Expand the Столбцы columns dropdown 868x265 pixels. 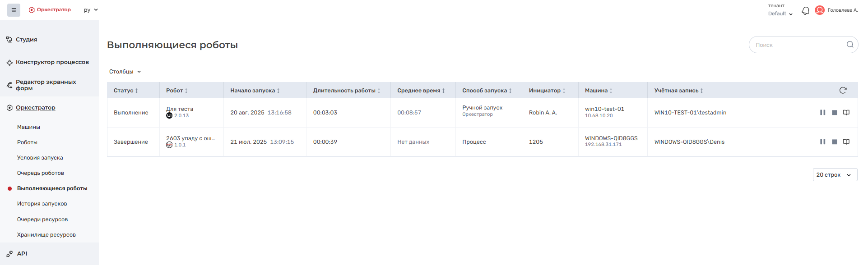pos(125,72)
